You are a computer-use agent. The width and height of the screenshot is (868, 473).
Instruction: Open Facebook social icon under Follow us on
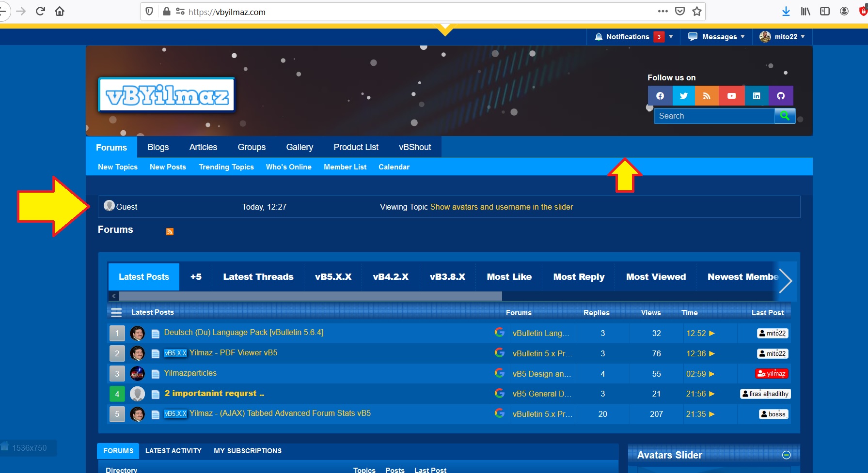[660, 96]
